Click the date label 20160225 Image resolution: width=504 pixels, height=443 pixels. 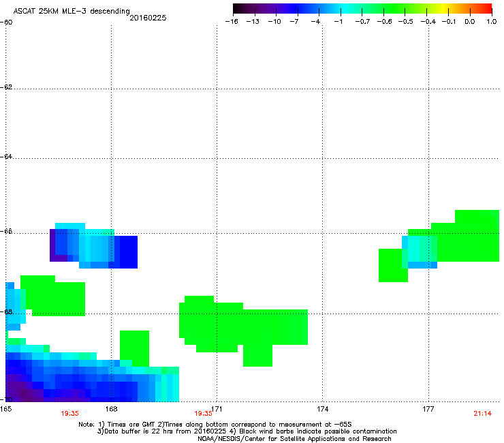point(148,18)
